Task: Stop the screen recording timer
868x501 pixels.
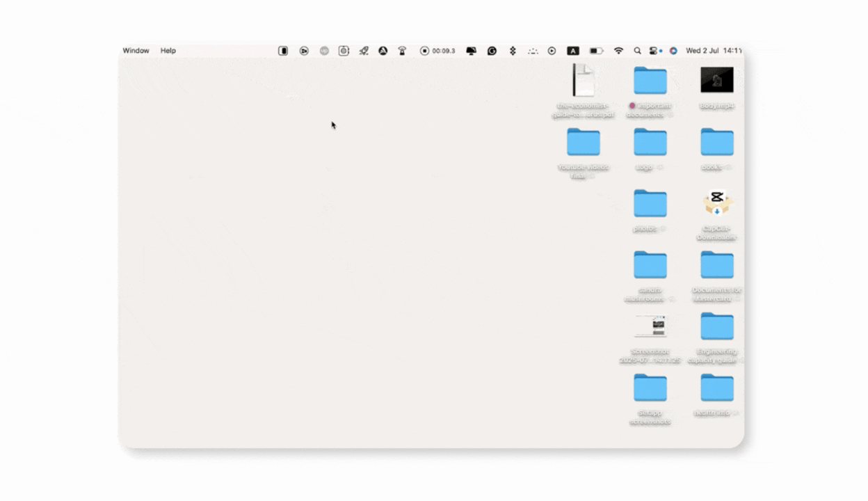Action: (x=424, y=51)
